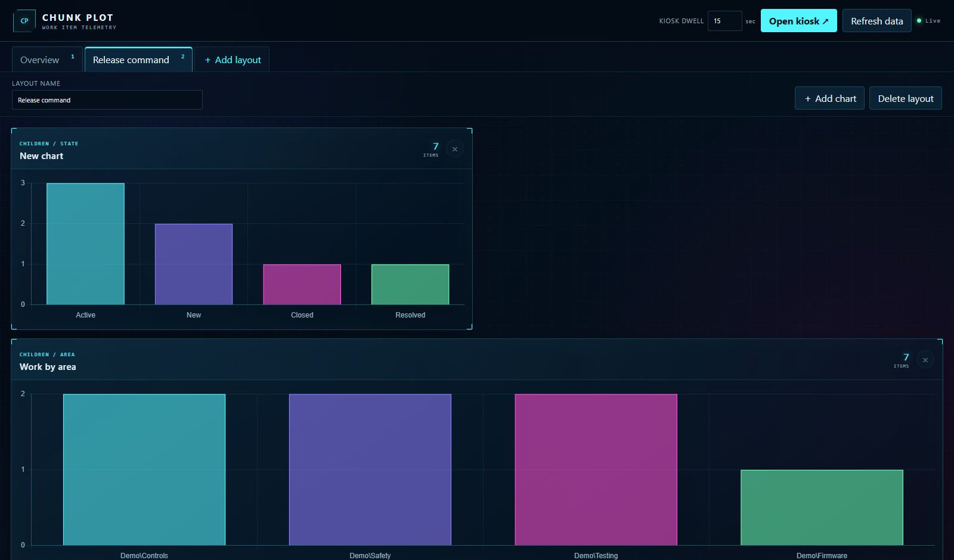Select the Release command tab

point(138,60)
